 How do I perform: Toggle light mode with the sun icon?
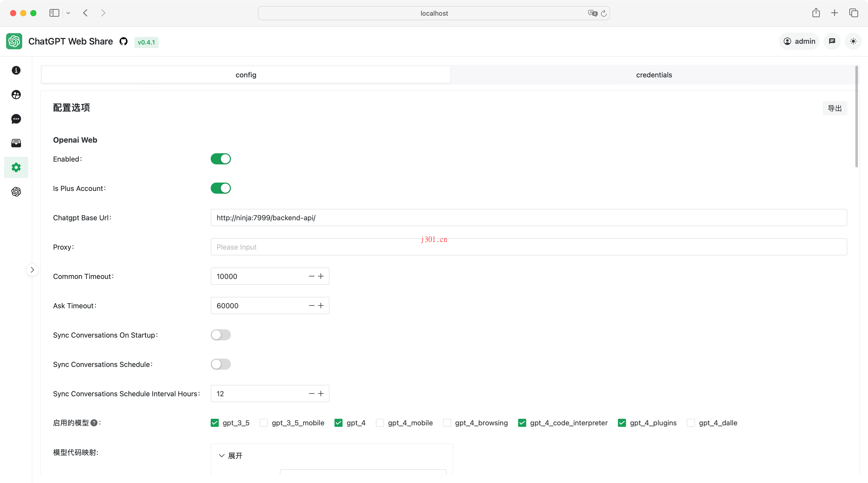click(853, 41)
